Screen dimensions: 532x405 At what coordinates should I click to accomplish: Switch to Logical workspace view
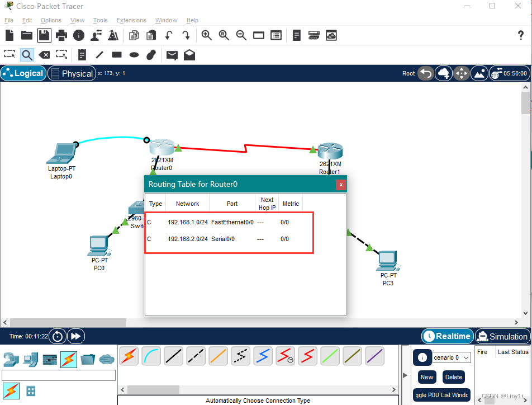coord(23,73)
